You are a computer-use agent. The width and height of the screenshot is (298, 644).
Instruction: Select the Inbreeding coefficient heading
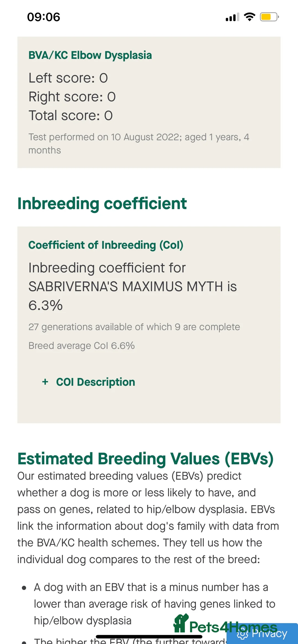click(x=102, y=203)
